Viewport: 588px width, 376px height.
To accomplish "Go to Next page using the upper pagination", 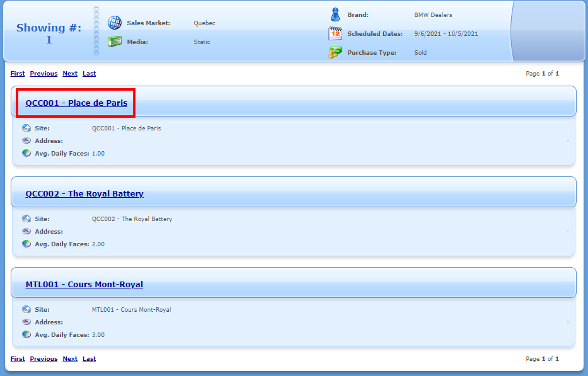I will point(70,74).
